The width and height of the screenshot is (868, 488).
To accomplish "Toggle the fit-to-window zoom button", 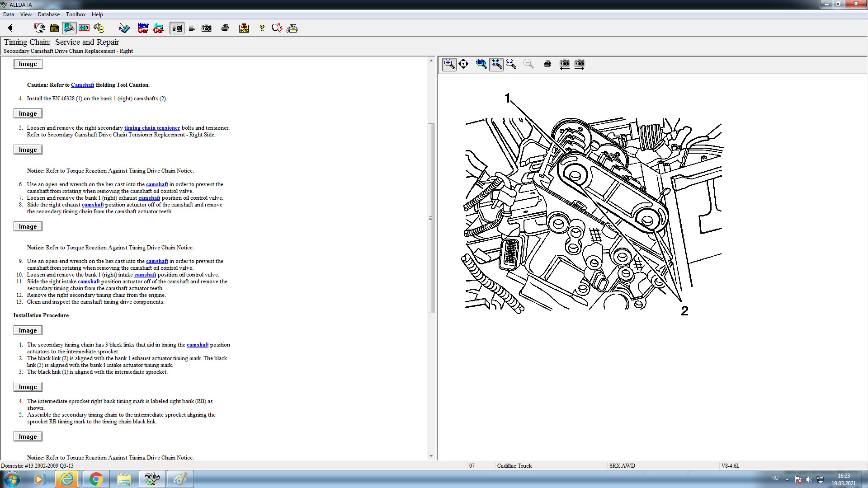I will coord(496,64).
